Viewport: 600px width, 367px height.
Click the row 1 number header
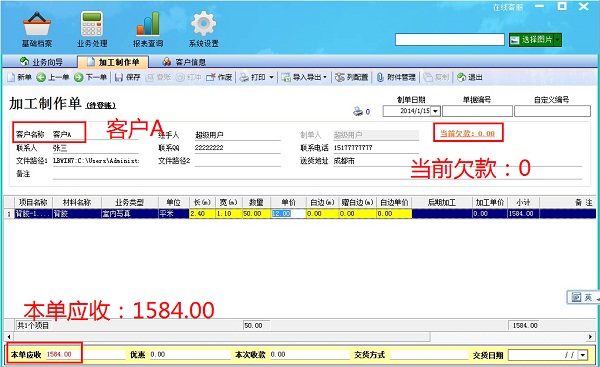point(9,214)
